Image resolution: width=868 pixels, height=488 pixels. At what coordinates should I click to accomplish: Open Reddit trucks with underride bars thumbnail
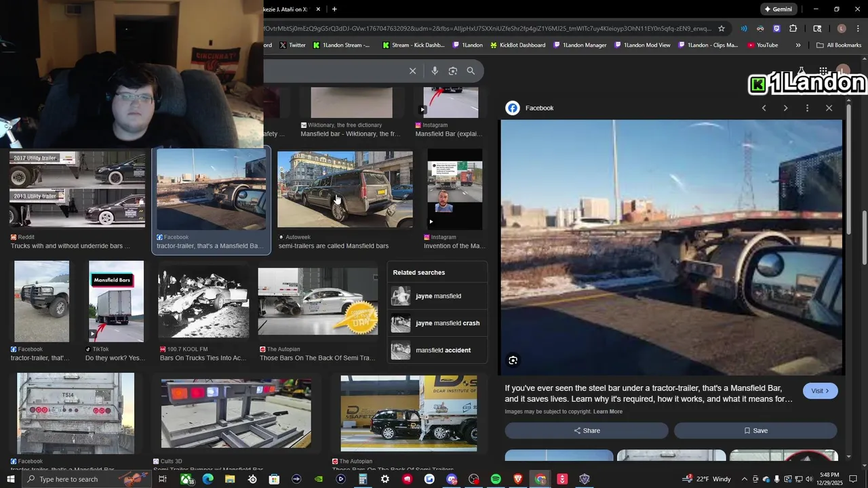[x=77, y=189]
